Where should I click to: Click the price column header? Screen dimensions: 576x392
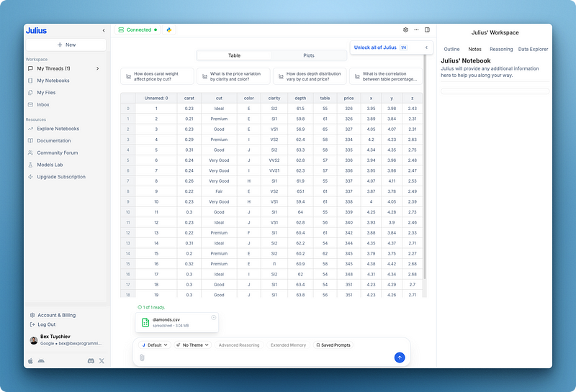pyautogui.click(x=348, y=99)
